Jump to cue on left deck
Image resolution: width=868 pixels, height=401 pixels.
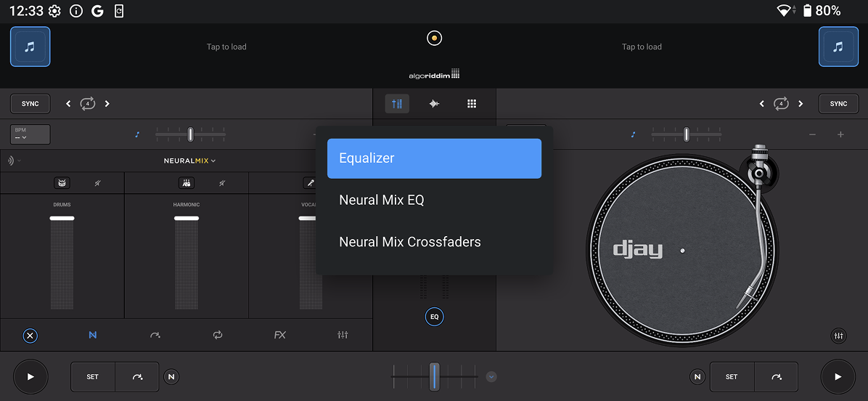pyautogui.click(x=137, y=376)
